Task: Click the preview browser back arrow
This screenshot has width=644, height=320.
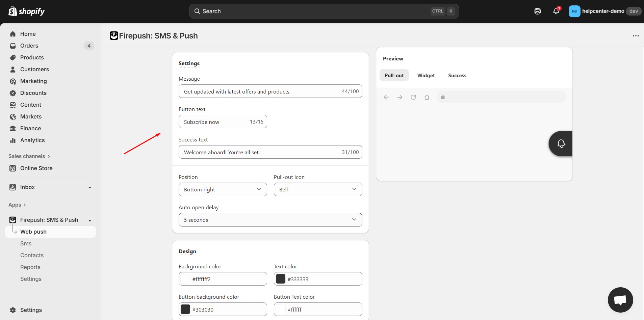Action: pyautogui.click(x=386, y=97)
